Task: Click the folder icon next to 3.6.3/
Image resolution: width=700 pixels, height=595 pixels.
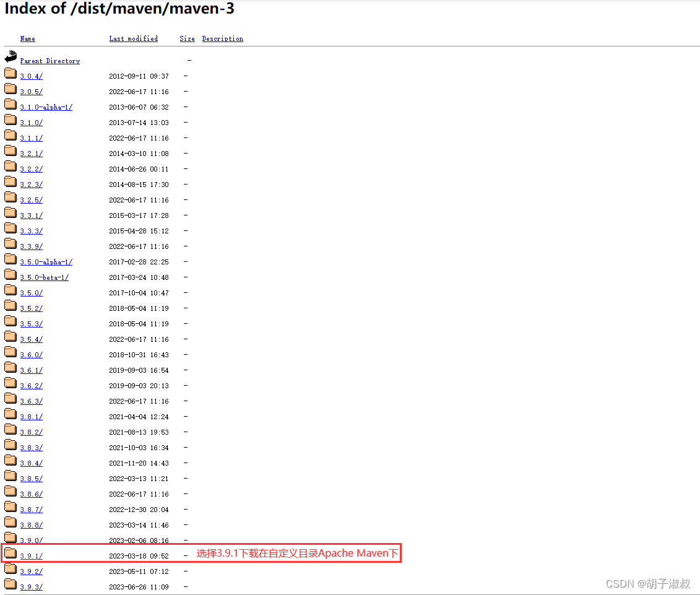Action: coord(10,397)
